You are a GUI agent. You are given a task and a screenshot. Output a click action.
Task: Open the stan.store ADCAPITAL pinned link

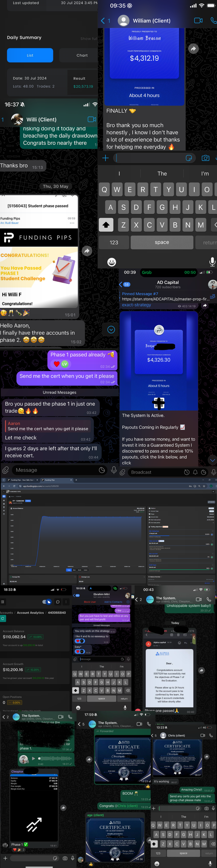click(165, 299)
